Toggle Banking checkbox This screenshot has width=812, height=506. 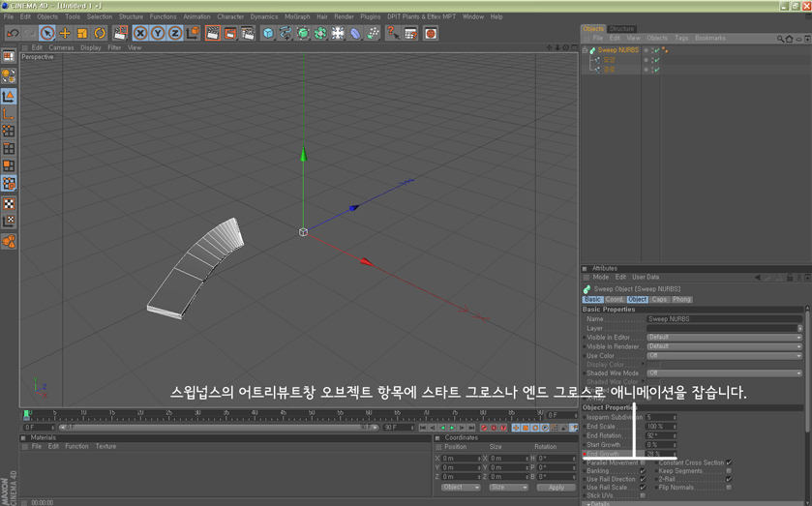point(643,471)
